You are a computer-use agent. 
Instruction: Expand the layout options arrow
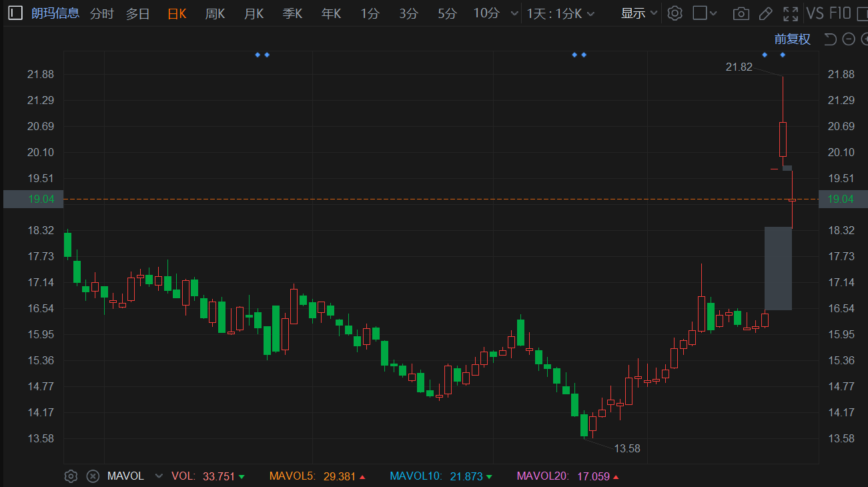point(713,13)
